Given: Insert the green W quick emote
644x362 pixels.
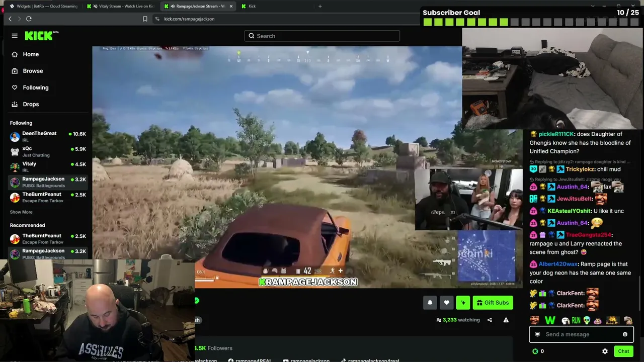Looking at the screenshot, I should point(550,320).
